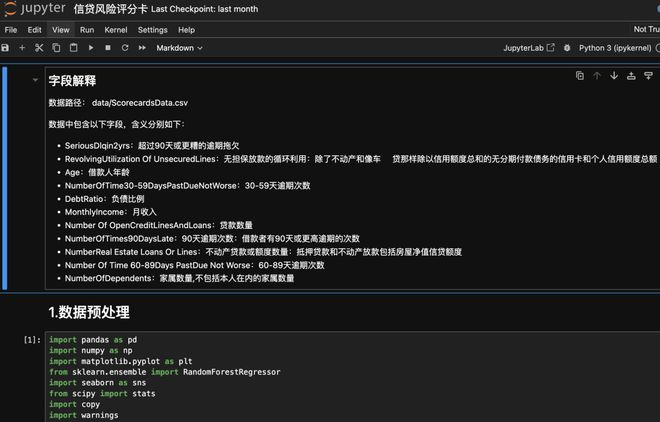Click the import pandas as pd line
The width and height of the screenshot is (660, 422).
coord(93,340)
